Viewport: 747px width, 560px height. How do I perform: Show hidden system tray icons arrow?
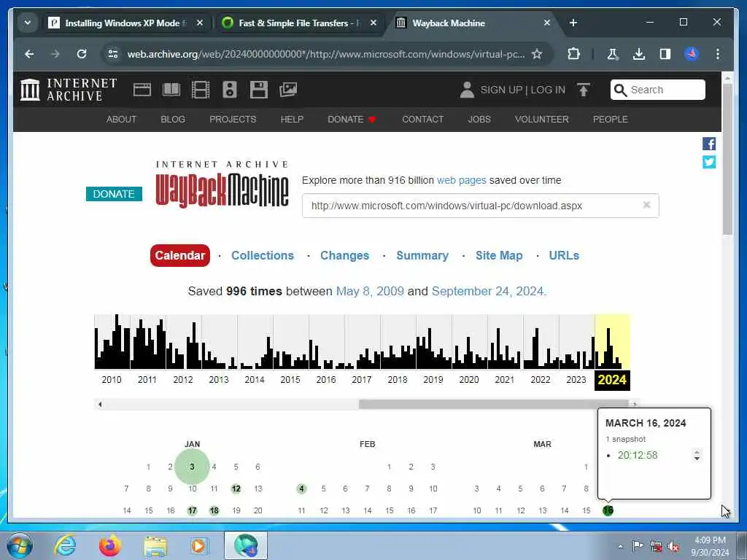click(x=620, y=546)
